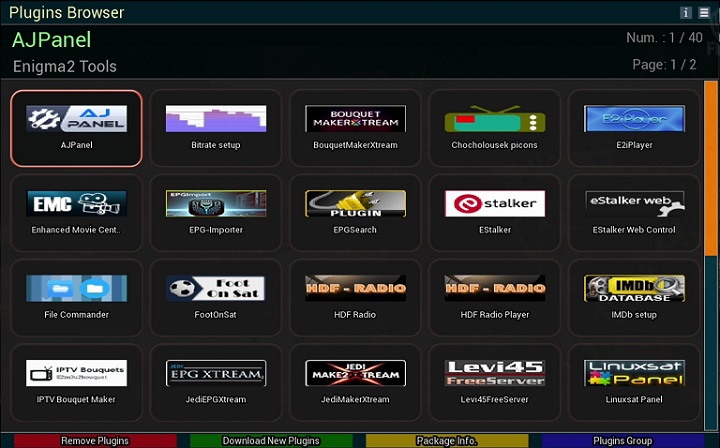Select the "IPTV Bouquet Maker" label
Screen dimensions: 720x448
[x=76, y=399]
